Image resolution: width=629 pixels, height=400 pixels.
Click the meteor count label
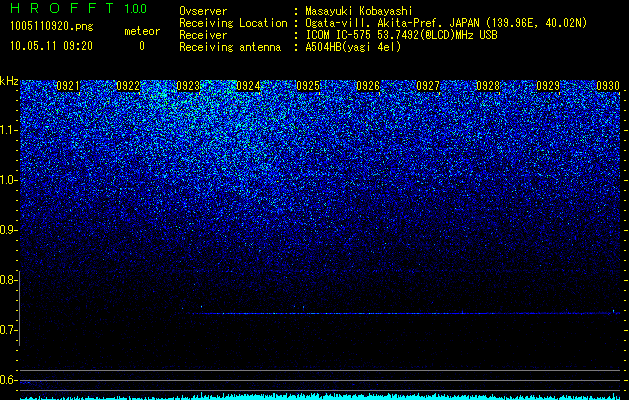142,31
